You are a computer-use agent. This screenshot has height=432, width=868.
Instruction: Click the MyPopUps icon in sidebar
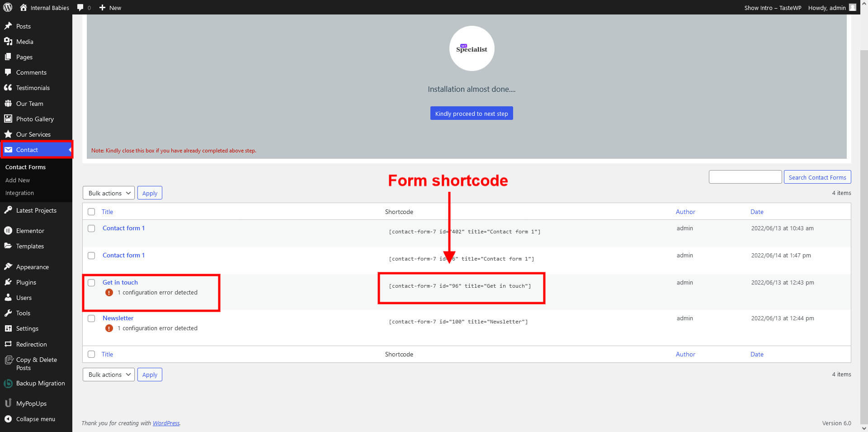pyautogui.click(x=8, y=404)
